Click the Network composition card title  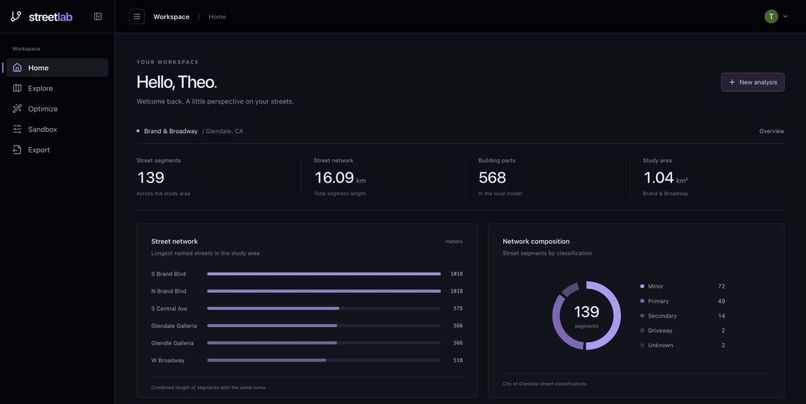coord(536,241)
